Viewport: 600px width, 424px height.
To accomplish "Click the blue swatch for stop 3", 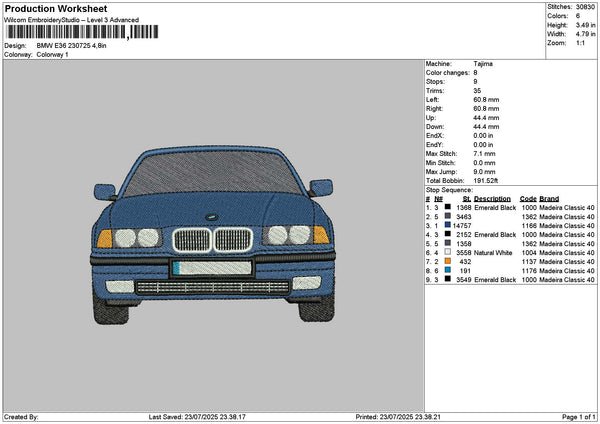I will pyautogui.click(x=447, y=225).
